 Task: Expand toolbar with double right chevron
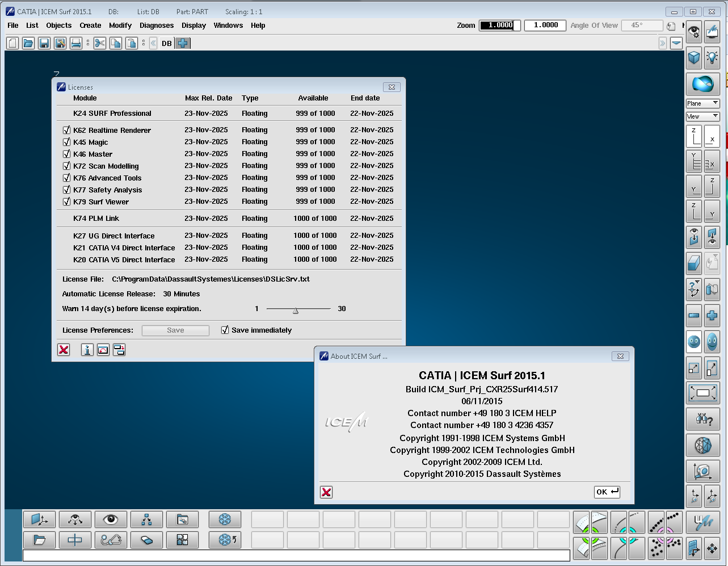click(x=662, y=43)
